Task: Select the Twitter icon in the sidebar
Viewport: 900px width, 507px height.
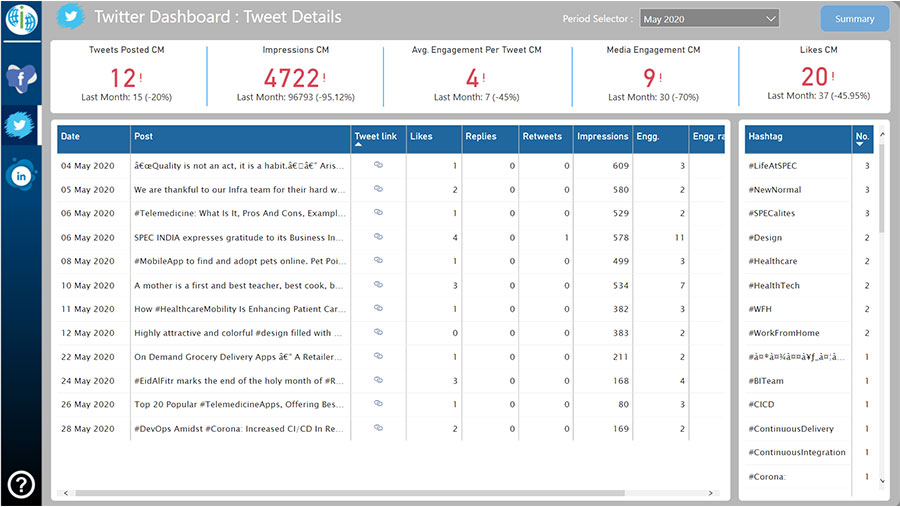Action: pos(21,125)
